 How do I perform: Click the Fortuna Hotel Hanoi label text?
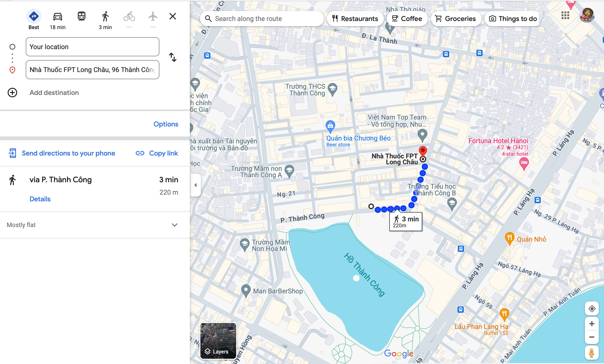(x=498, y=141)
